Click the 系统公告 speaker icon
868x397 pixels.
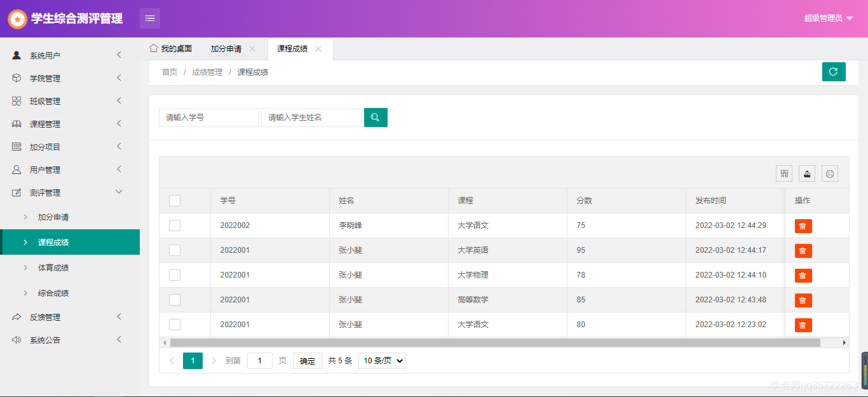[x=17, y=340]
